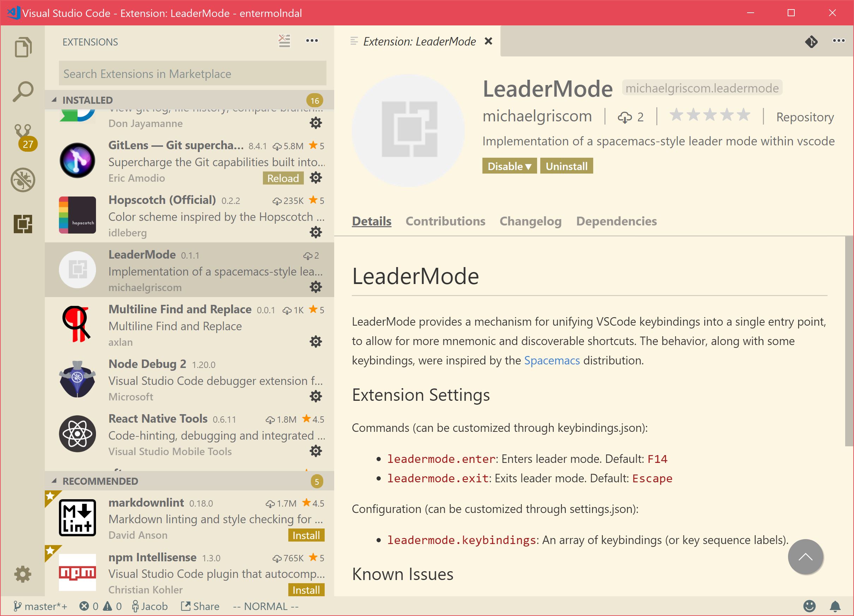Open the manage gear for React Native Tools
Viewport: 854px width, 616px height.
[x=315, y=451]
